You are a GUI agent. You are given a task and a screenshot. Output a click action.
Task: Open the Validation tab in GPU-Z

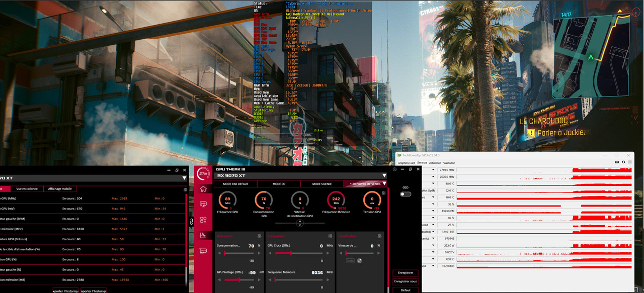pos(449,163)
